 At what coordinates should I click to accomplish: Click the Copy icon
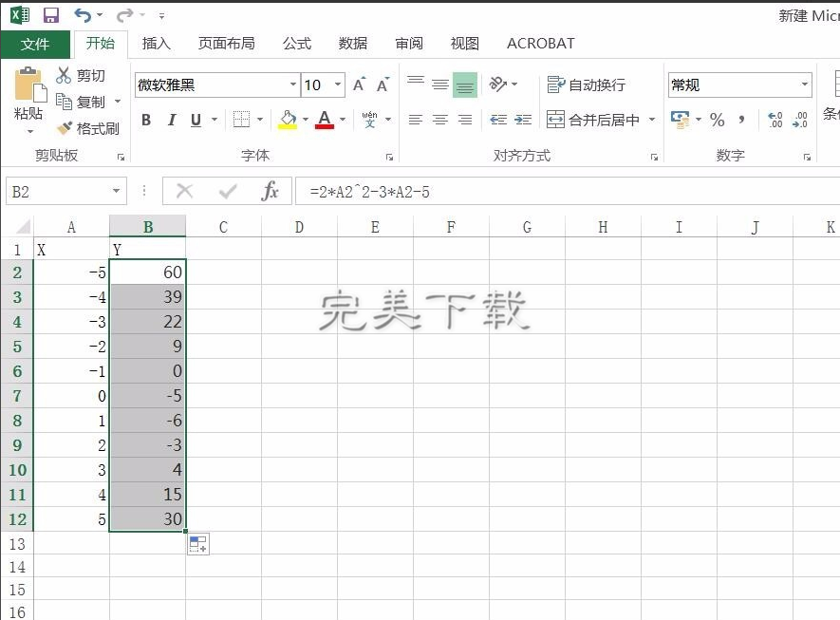[64, 102]
